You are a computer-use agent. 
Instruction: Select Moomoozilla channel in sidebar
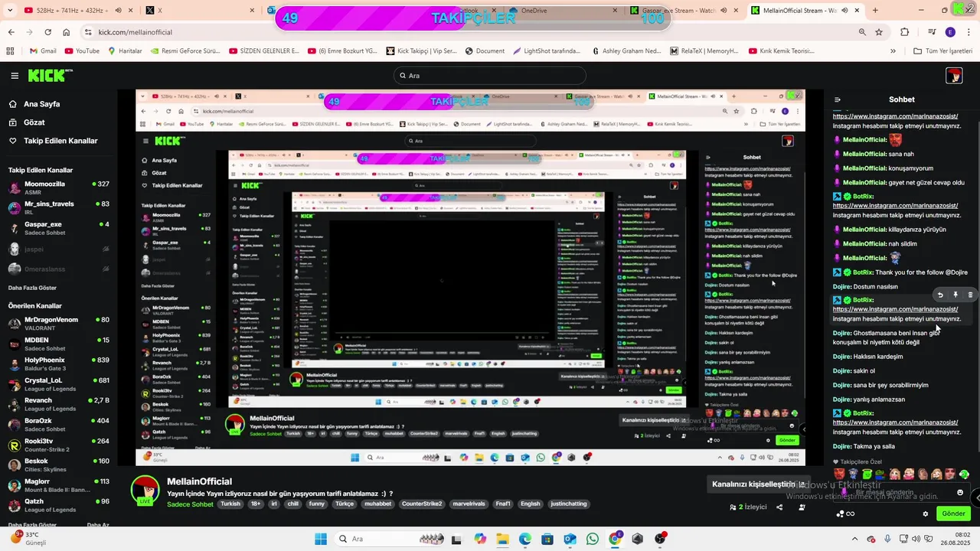[59, 188]
